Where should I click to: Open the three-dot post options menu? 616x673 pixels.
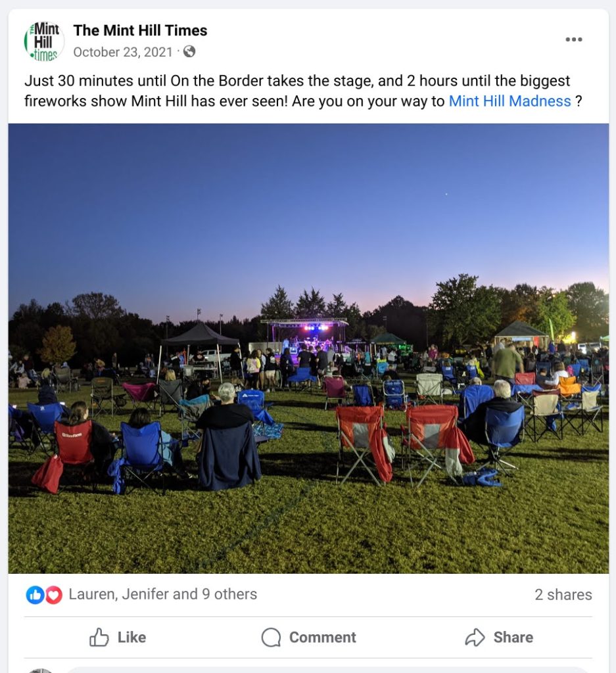pyautogui.click(x=574, y=39)
